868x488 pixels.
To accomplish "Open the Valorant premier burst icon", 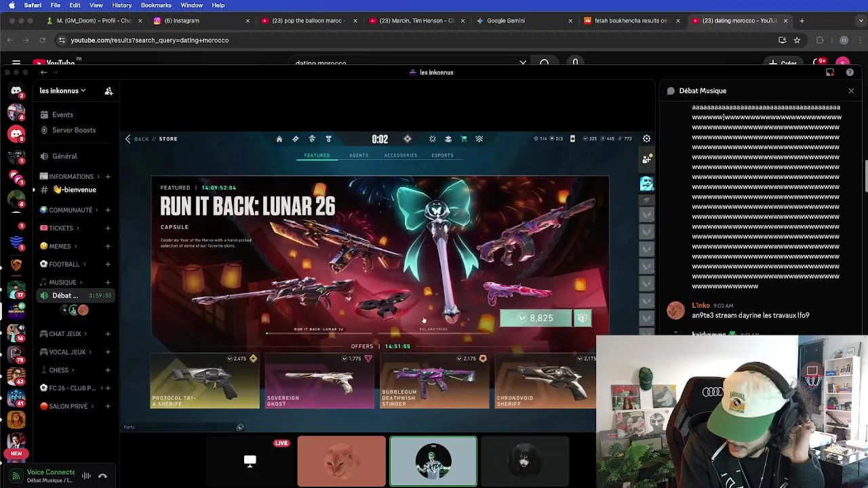I will pos(433,139).
